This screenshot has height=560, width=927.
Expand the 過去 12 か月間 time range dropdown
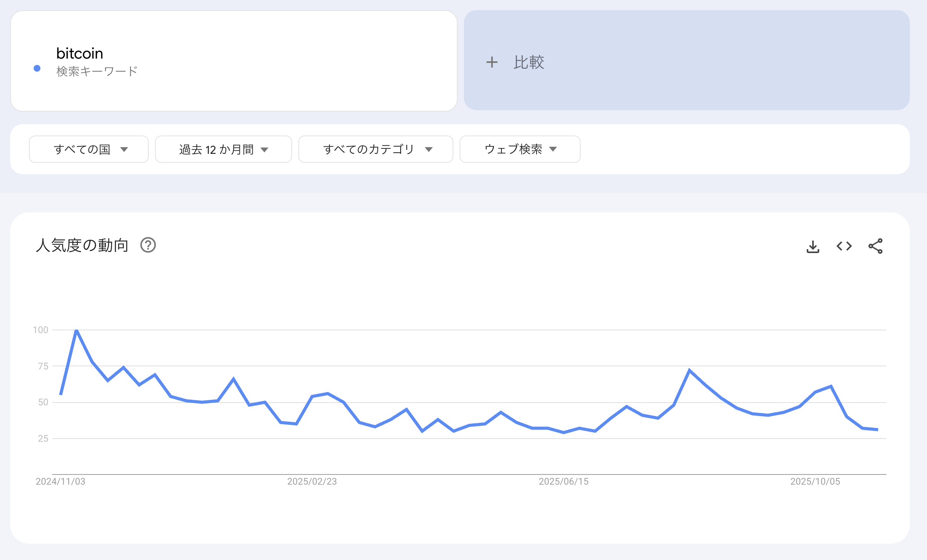pyautogui.click(x=223, y=149)
